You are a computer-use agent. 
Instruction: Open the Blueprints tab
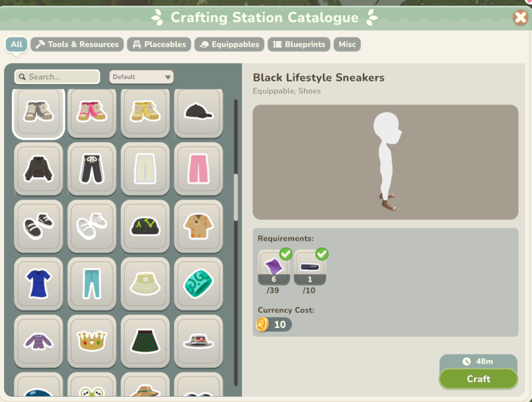(x=299, y=45)
